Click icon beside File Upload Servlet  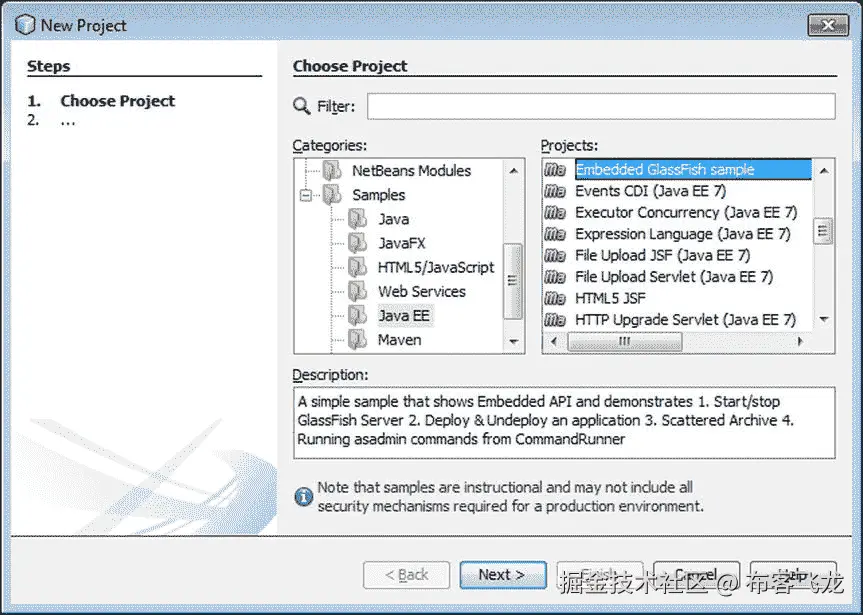tap(555, 277)
